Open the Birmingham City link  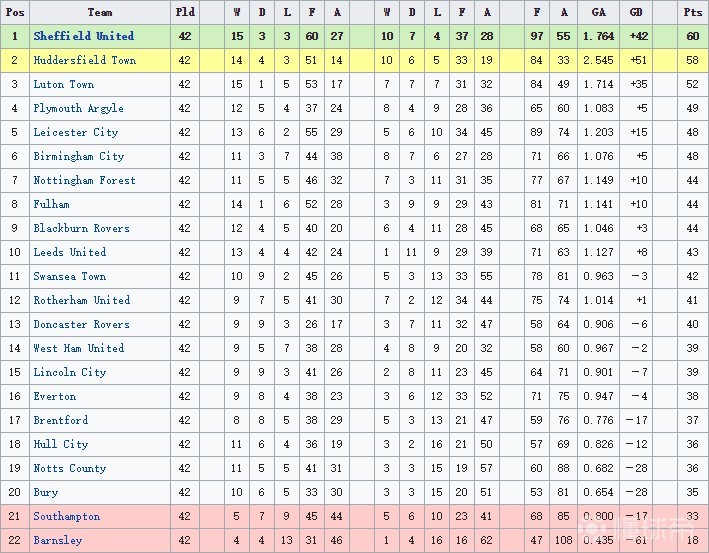(78, 156)
